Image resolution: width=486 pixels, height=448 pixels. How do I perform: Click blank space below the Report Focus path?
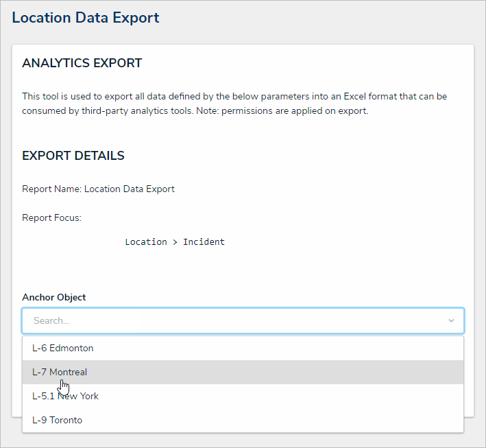click(x=240, y=269)
